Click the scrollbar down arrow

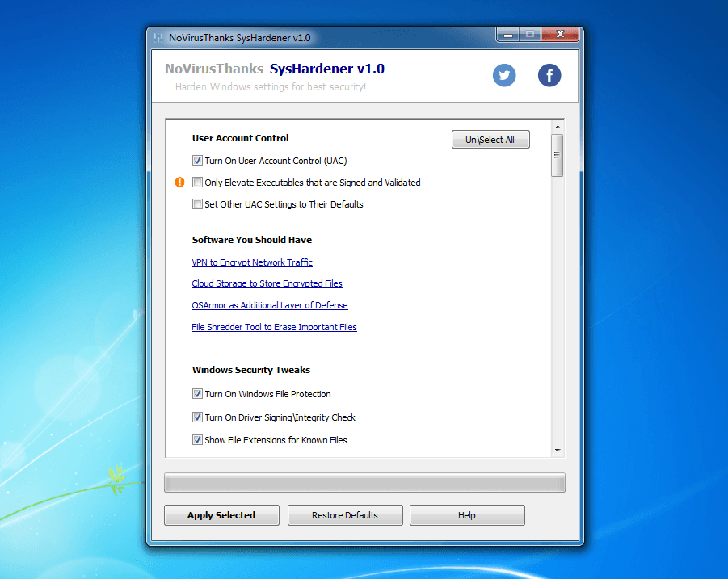(x=558, y=450)
